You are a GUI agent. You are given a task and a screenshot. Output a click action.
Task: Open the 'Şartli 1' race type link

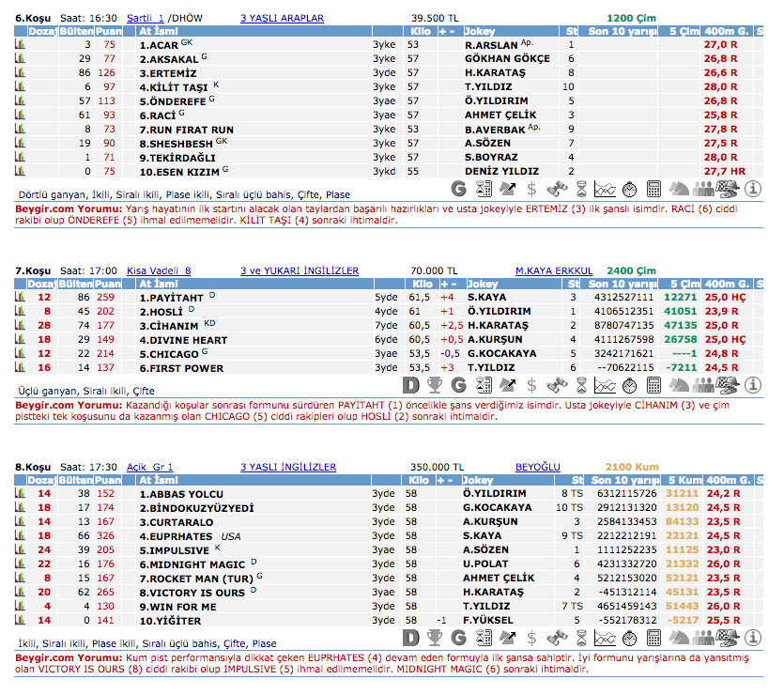click(x=145, y=18)
